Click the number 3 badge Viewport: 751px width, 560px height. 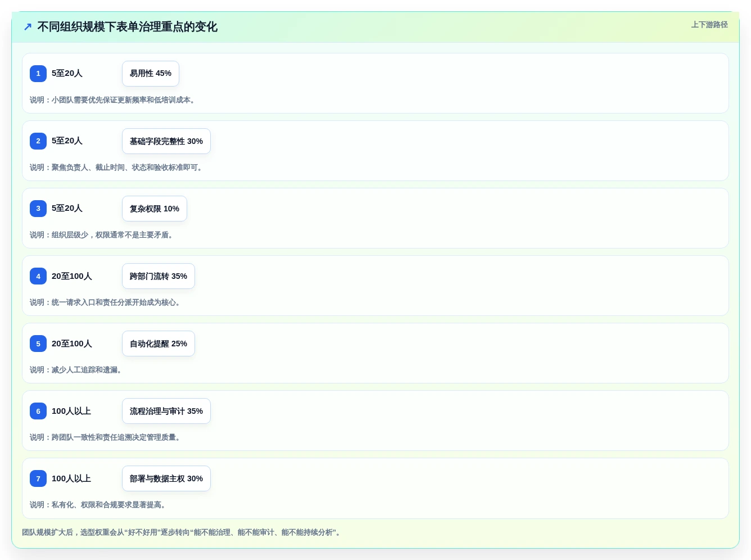[x=38, y=209]
